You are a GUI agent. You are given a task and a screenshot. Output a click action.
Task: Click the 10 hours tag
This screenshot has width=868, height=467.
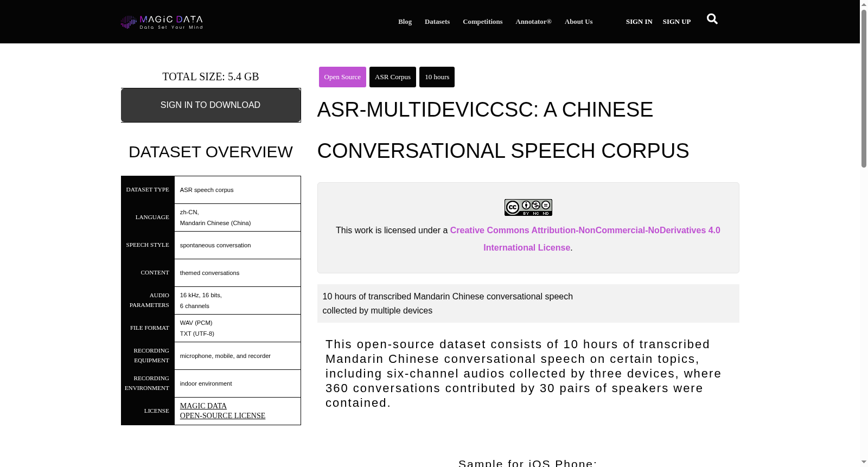437,77
